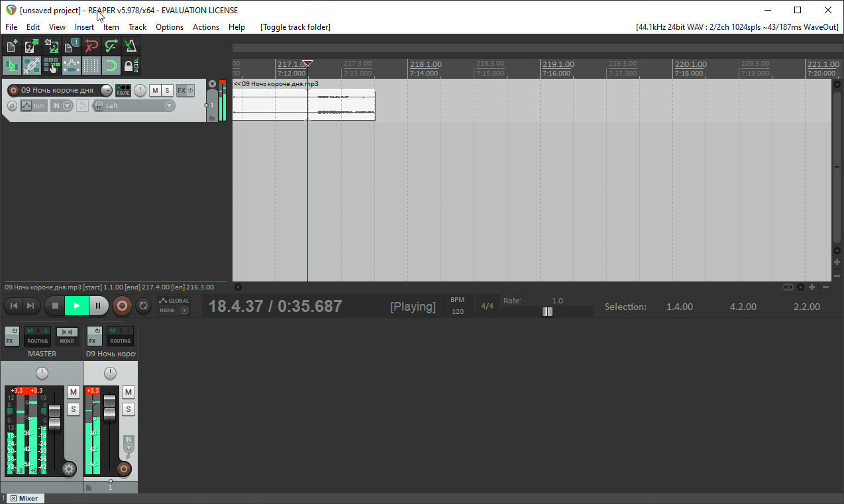Click the vertical zoom-in plus button
This screenshot has width=844, height=504.
(x=837, y=262)
